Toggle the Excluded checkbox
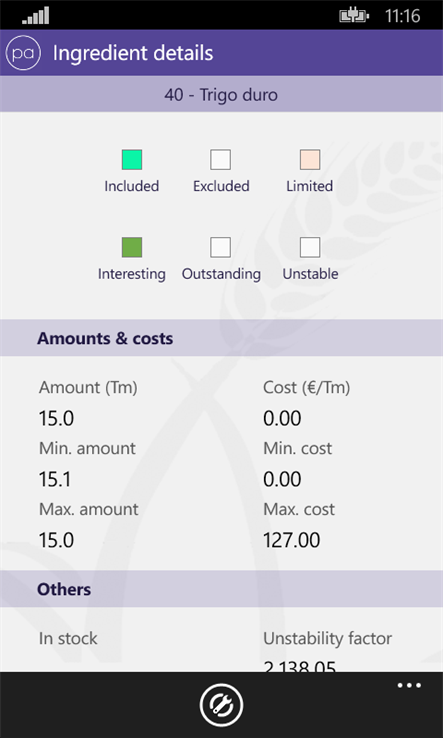This screenshot has height=738, width=443. 220,160
